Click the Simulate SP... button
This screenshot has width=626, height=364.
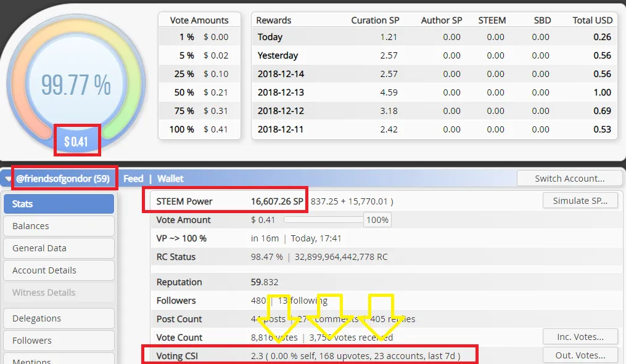(x=580, y=201)
